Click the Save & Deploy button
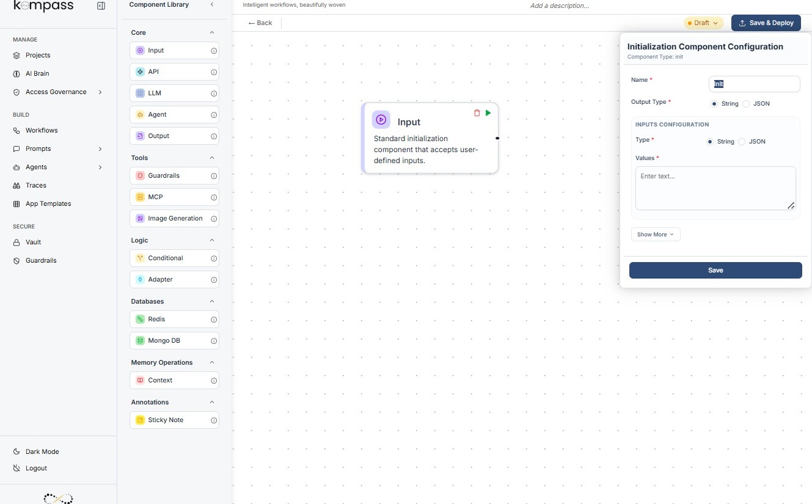812x504 pixels. [766, 23]
